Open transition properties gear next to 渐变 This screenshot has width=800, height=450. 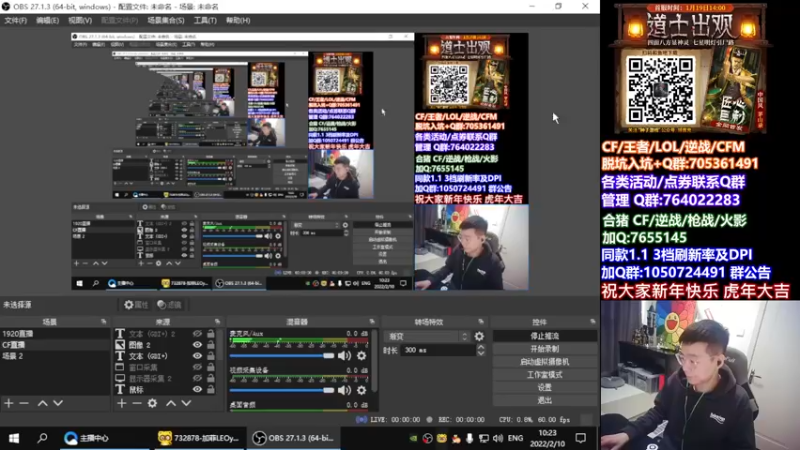(x=479, y=336)
